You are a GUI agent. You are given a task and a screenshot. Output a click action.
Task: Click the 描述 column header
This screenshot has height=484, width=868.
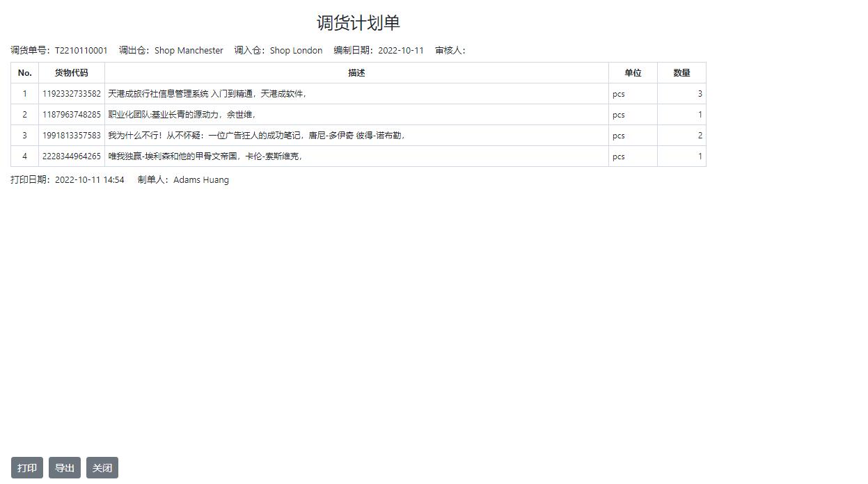point(356,73)
